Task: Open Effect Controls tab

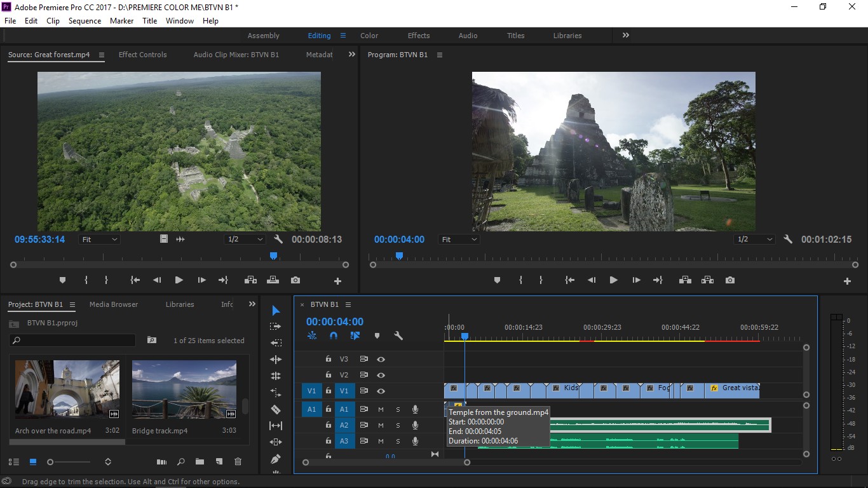Action: pyautogui.click(x=142, y=55)
